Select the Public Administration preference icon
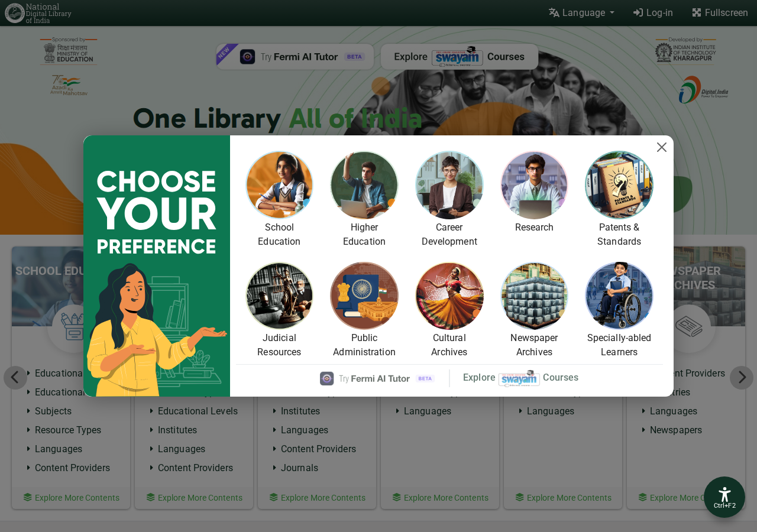757x532 pixels. click(x=364, y=296)
